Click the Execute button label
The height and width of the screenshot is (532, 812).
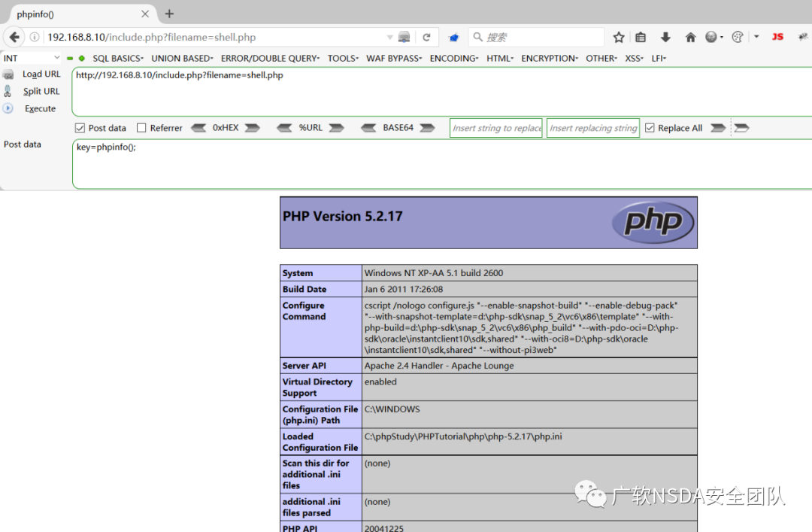(40, 108)
